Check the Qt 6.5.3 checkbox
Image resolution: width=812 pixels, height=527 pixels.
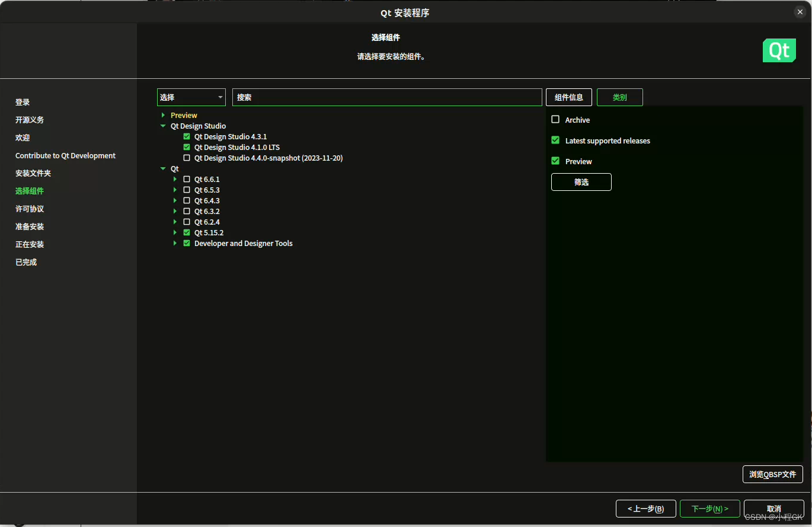pos(187,190)
